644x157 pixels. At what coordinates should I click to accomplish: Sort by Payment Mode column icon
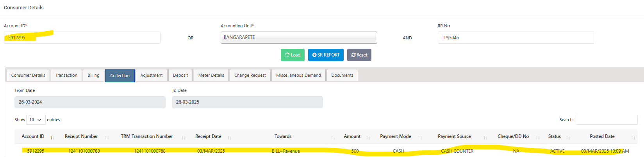point(420,138)
